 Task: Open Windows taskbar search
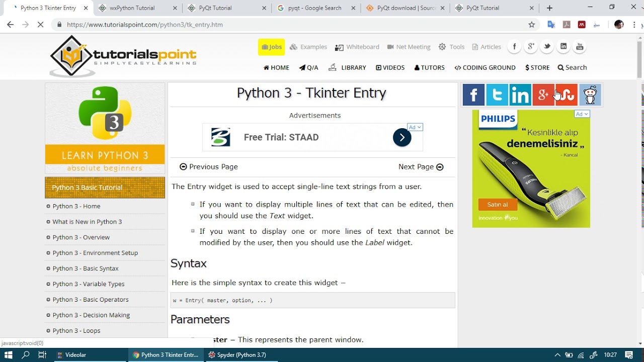[26, 355]
